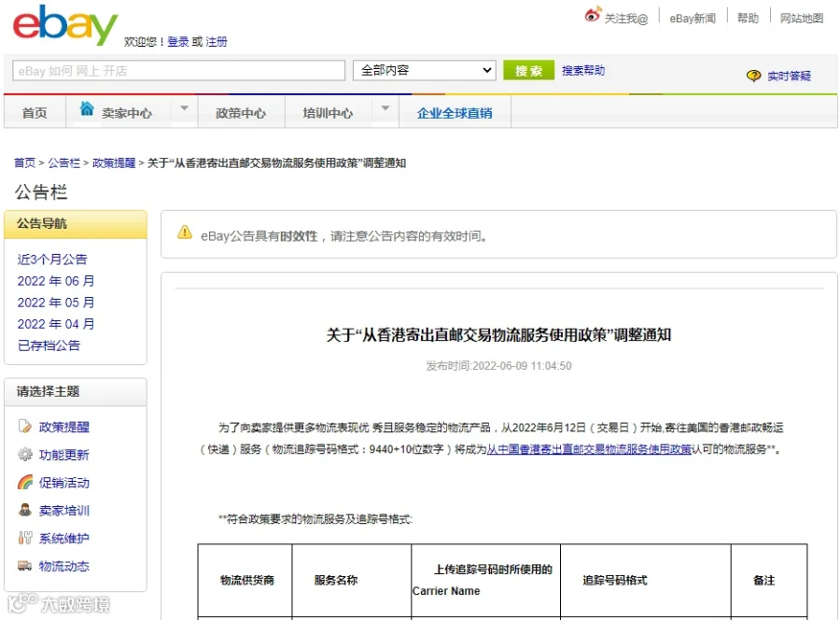Click the eBay logo

point(64,25)
